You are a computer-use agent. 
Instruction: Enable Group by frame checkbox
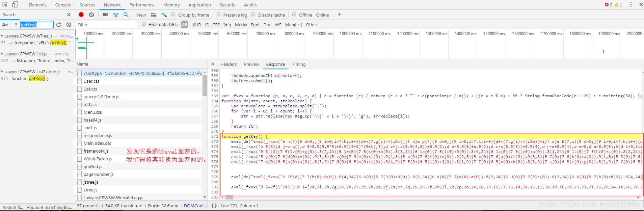click(x=173, y=15)
